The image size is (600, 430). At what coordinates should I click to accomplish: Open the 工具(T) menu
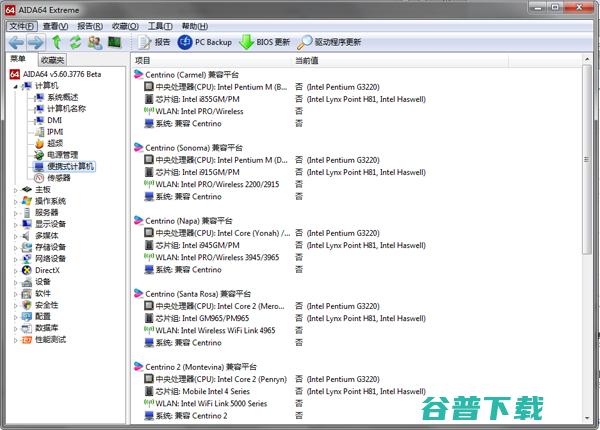pos(160,26)
